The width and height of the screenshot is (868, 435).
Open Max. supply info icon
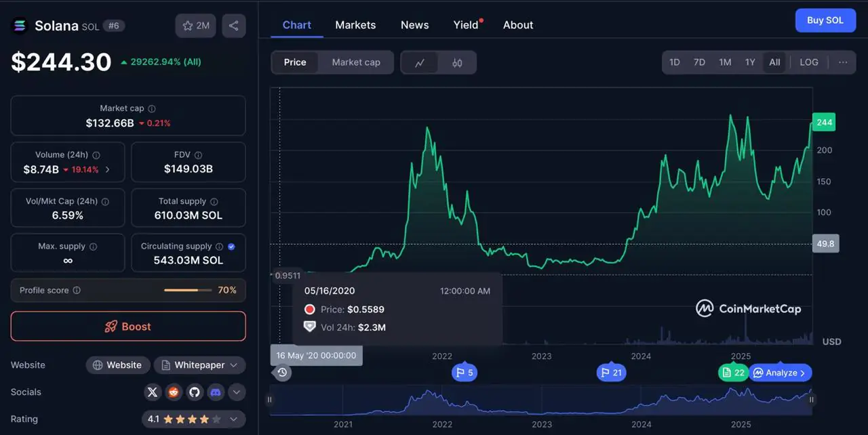click(x=93, y=247)
